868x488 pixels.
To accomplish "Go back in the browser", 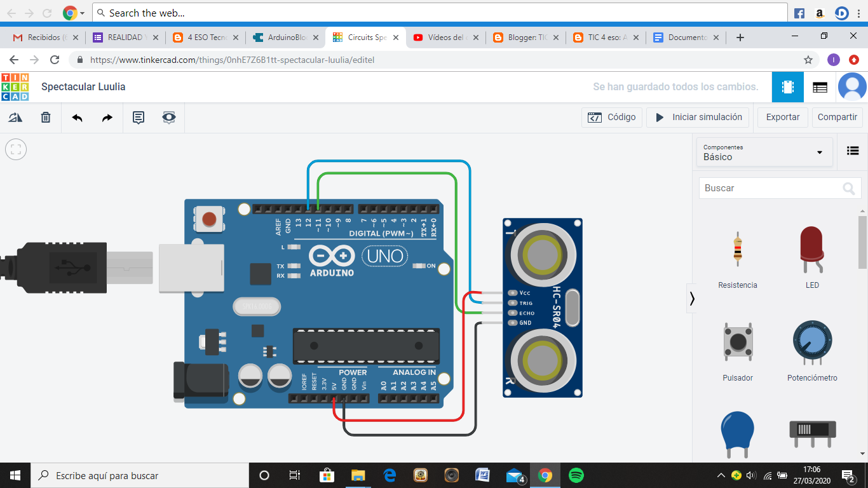I will pos(14,60).
